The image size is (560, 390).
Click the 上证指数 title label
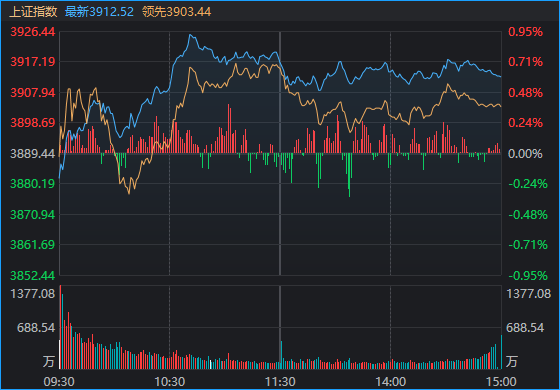[33, 12]
